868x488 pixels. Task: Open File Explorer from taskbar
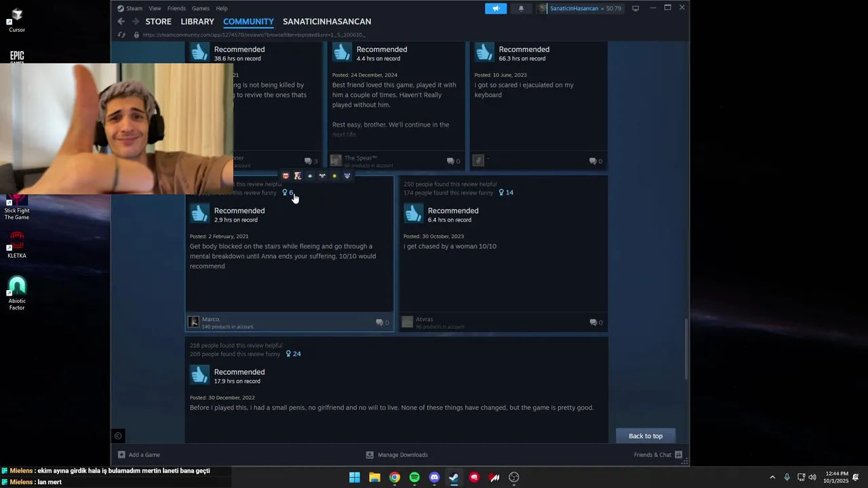pos(374,477)
